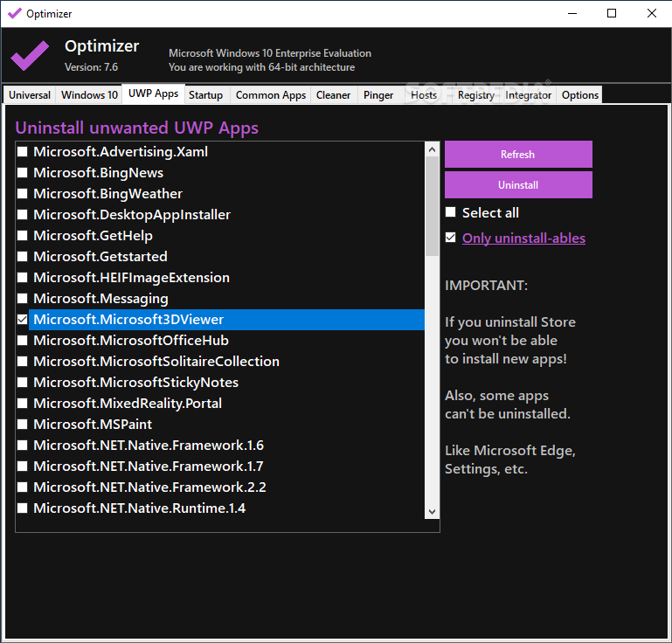This screenshot has width=672, height=643.
Task: Close the Optimizer window
Action: (651, 13)
